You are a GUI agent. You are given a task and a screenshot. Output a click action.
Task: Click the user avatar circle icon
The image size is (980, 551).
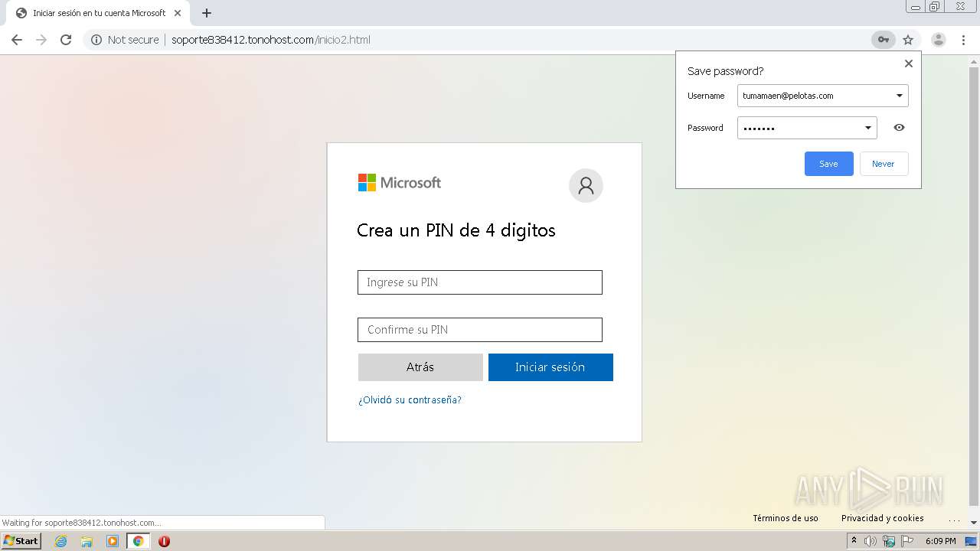pyautogui.click(x=586, y=185)
